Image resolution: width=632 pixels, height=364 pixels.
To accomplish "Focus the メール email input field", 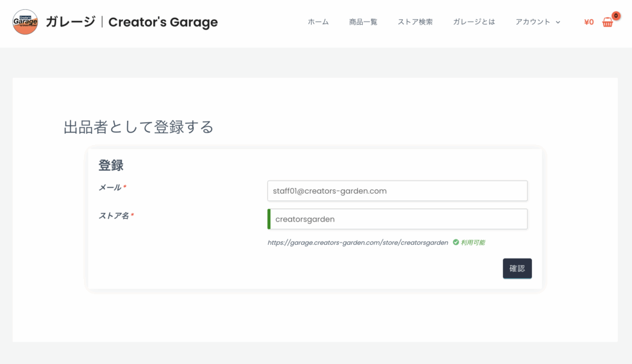I will click(x=397, y=191).
